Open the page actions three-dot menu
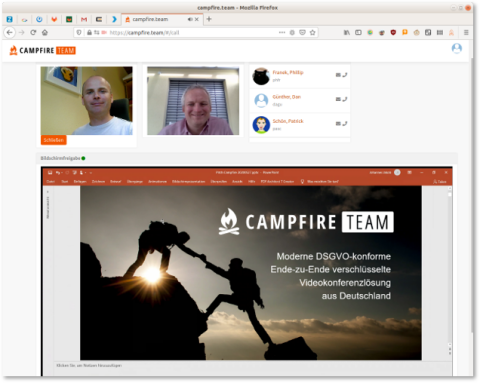This screenshot has width=480, height=383. click(x=282, y=32)
